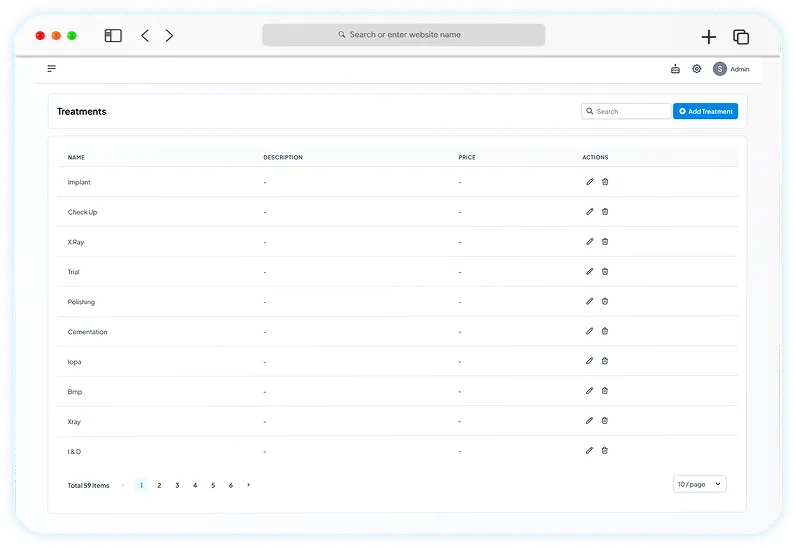Edit the Polishing treatment
The width and height of the screenshot is (796, 548).
[589, 301]
